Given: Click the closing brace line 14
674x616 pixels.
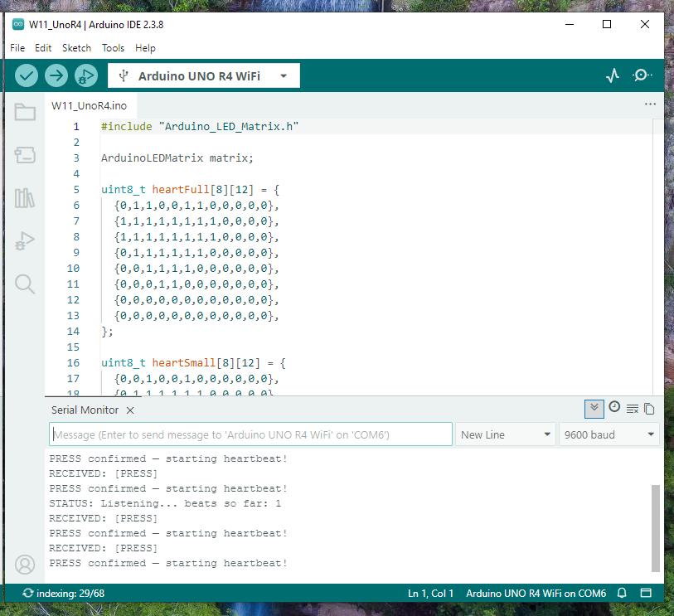Looking at the screenshot, I should (107, 332).
